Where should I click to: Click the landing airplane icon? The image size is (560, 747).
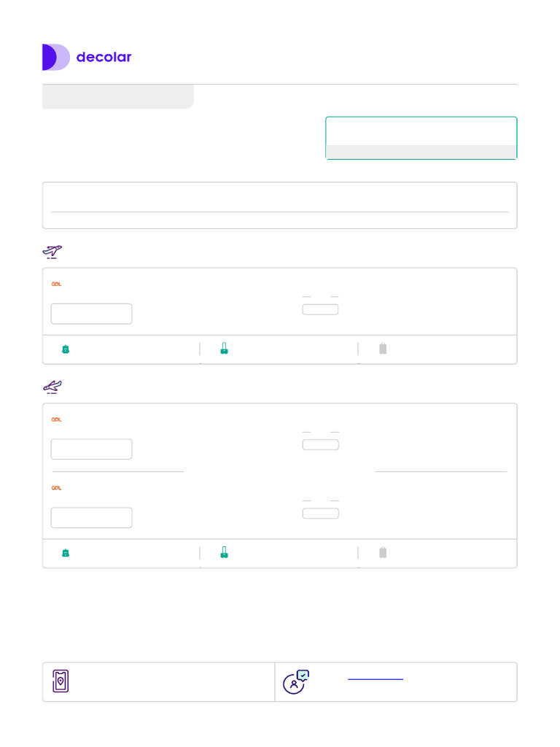point(52,387)
